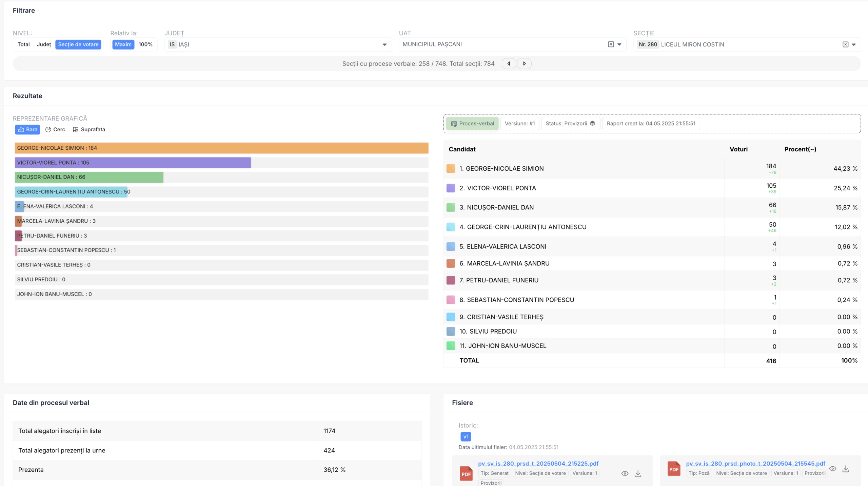Click the red PDF icon of generated file
The width and height of the screenshot is (868, 486).
pos(466,473)
